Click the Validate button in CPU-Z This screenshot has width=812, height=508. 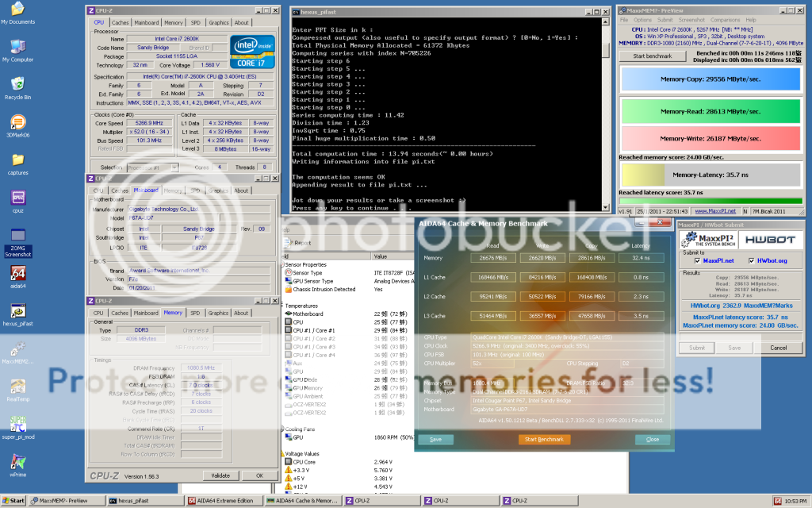point(220,476)
